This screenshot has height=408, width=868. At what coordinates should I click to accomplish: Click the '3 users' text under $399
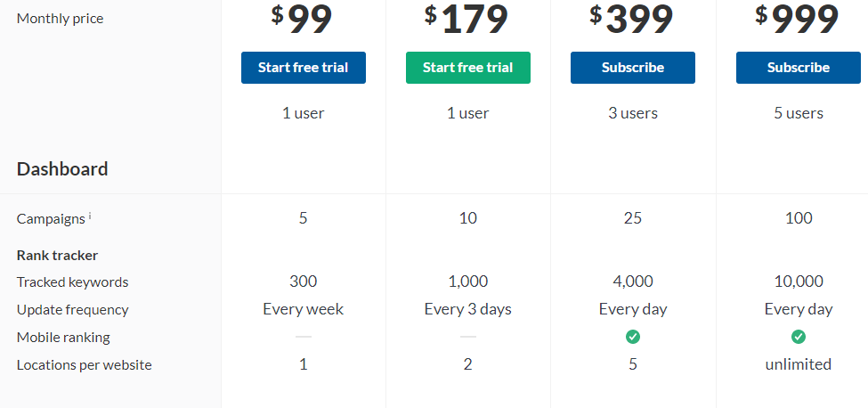633,113
